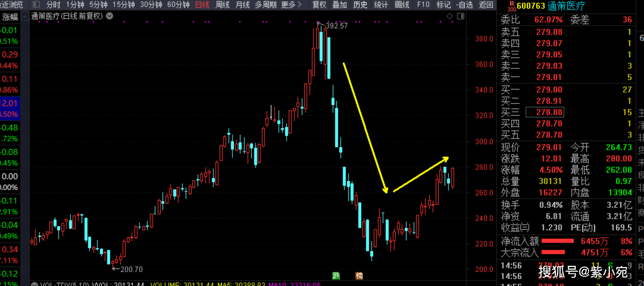This screenshot has height=286, width=644.
Task: Switch to 周线 weekly chart
Action: point(222,5)
